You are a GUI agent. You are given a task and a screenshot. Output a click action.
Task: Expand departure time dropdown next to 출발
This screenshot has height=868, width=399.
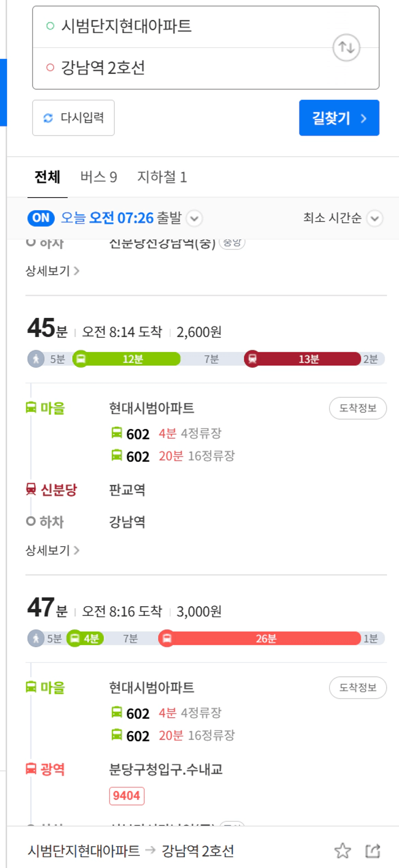[194, 218]
